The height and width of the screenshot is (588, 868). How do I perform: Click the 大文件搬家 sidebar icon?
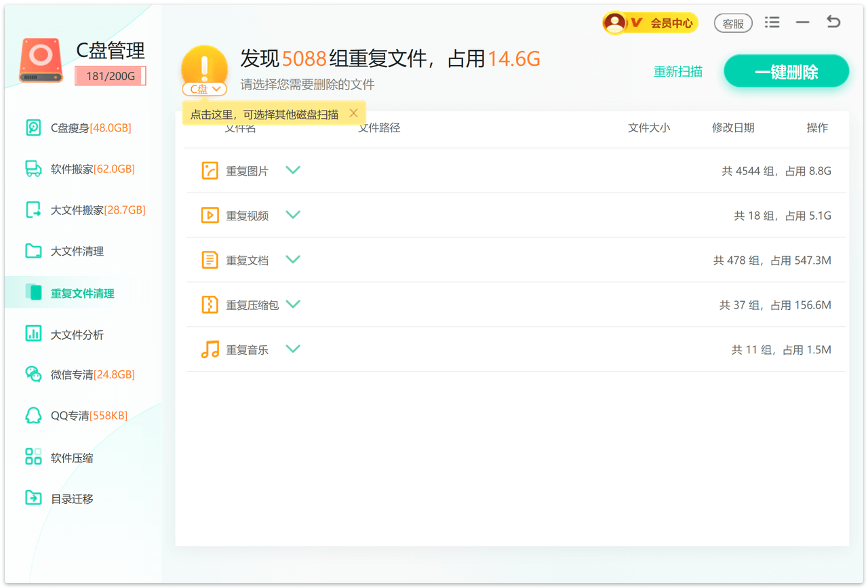(x=33, y=210)
